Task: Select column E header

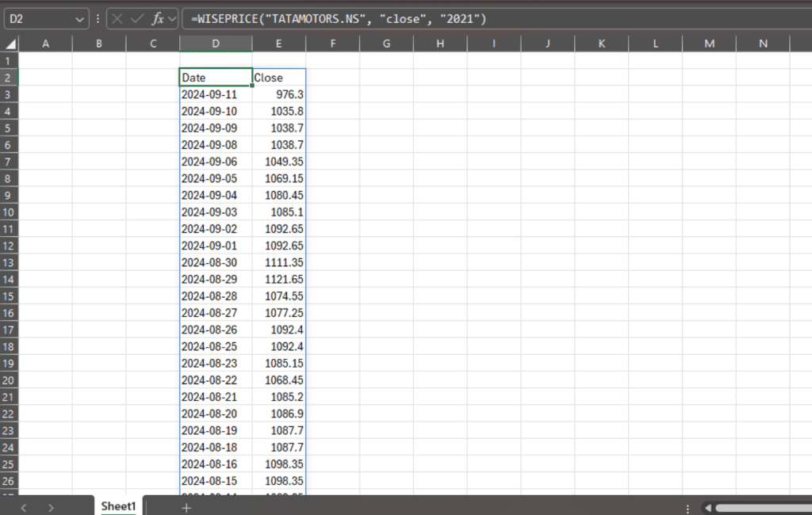Action: tap(279, 44)
